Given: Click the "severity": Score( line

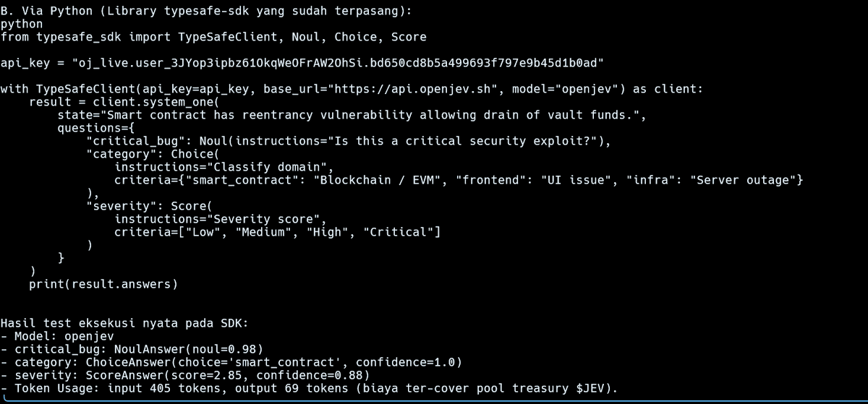Looking at the screenshot, I should point(150,206).
